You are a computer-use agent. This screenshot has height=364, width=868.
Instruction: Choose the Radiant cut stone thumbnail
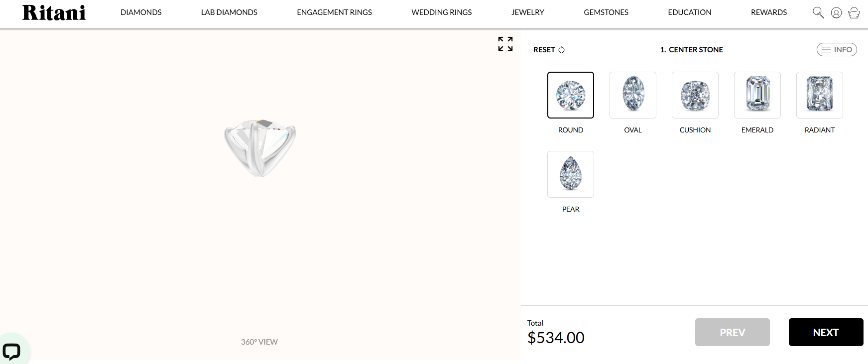click(820, 95)
